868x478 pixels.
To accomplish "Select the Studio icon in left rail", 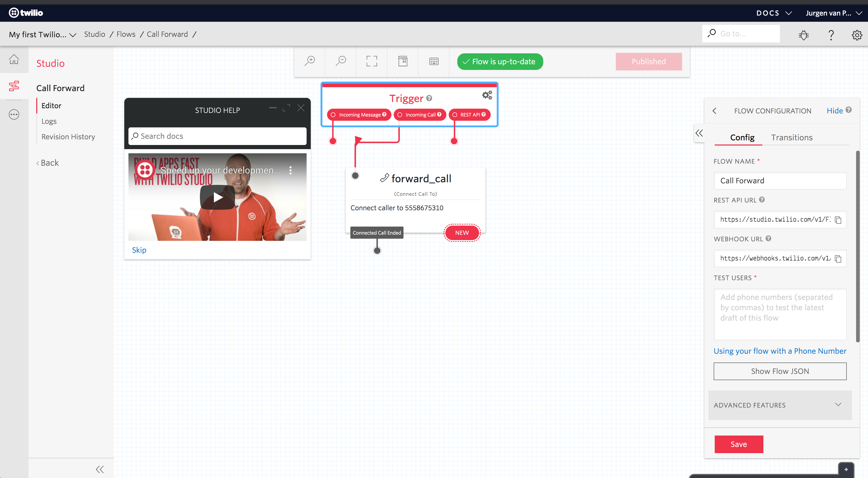I will pyautogui.click(x=14, y=86).
